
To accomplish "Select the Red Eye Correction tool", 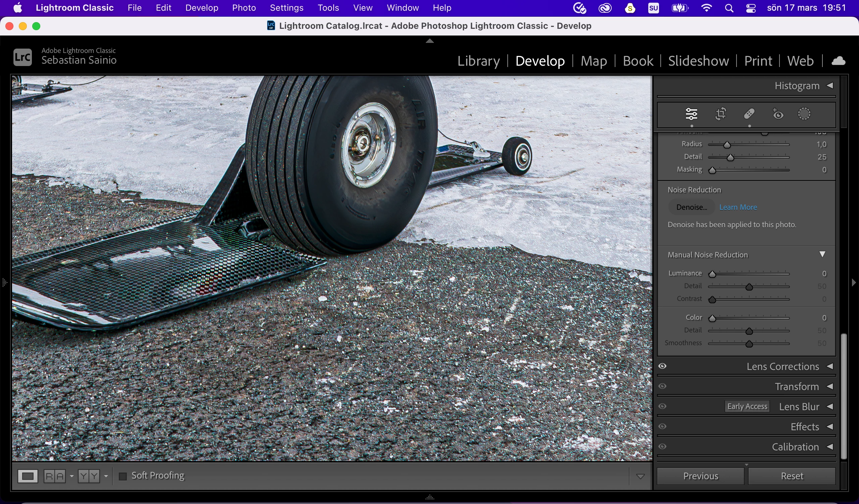I will (x=777, y=114).
